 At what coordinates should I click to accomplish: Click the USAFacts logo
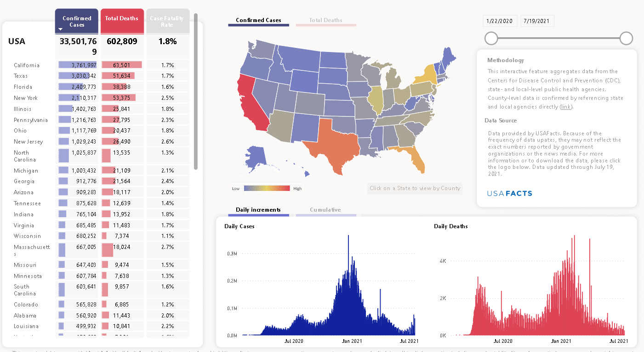coord(509,193)
